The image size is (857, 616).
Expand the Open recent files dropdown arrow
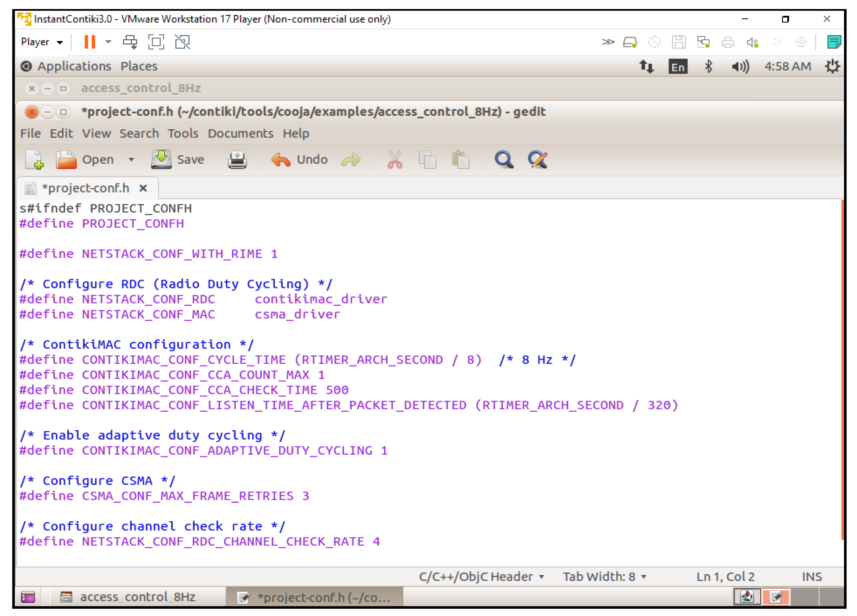[x=131, y=159]
